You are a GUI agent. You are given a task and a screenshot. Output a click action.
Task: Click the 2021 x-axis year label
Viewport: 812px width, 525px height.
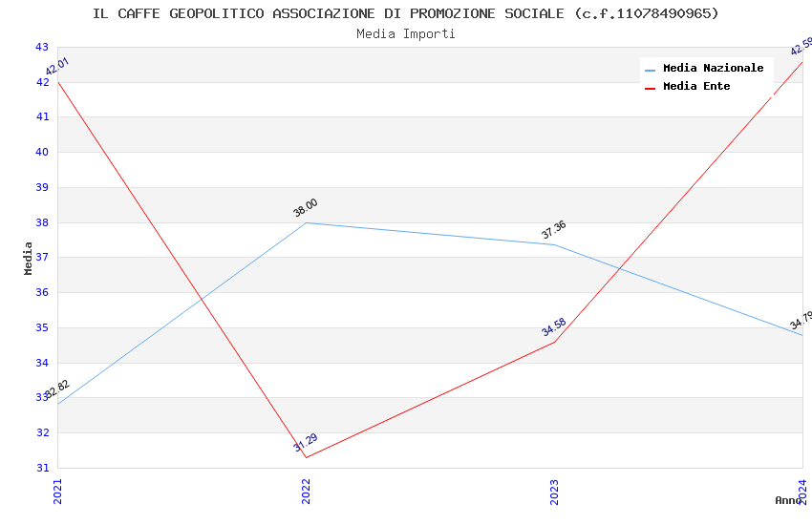coord(57,490)
